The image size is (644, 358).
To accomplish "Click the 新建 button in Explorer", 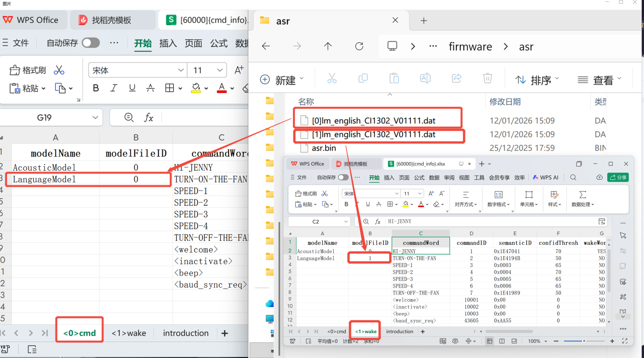I will click(x=282, y=80).
